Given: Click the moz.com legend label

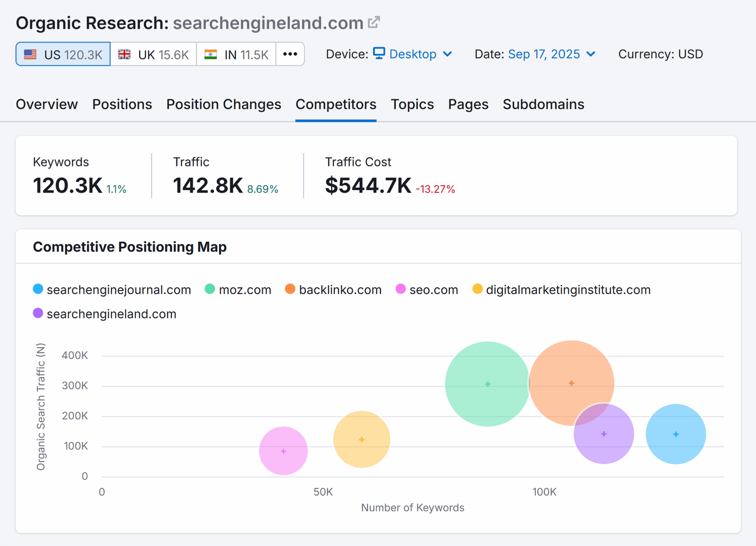Looking at the screenshot, I should click(245, 290).
